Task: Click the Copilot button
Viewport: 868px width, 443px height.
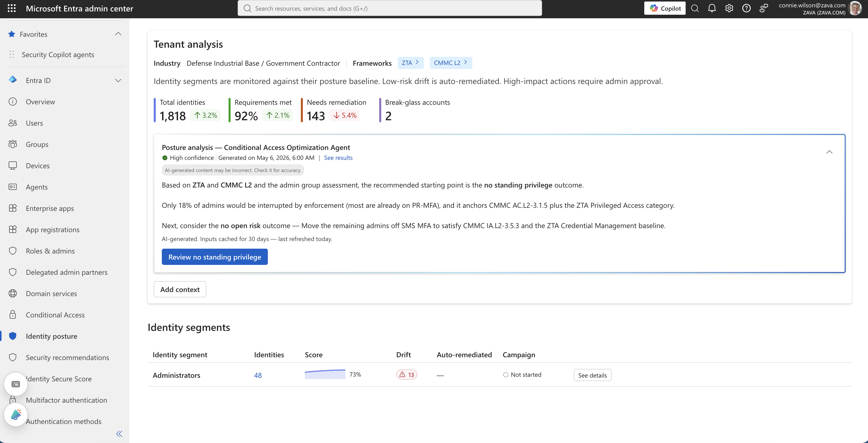Action: [x=665, y=8]
